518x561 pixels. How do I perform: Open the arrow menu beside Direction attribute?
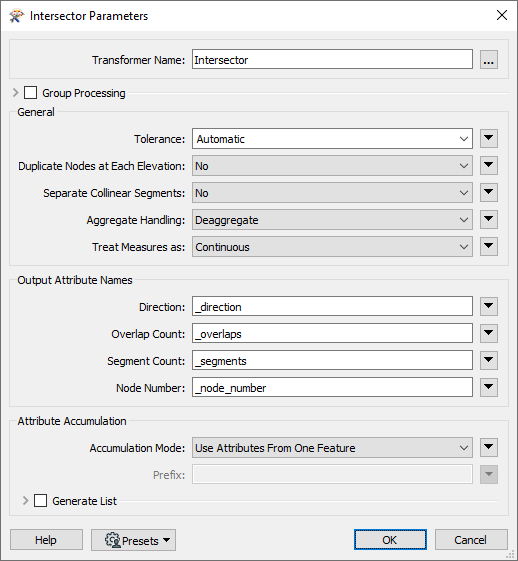click(489, 306)
